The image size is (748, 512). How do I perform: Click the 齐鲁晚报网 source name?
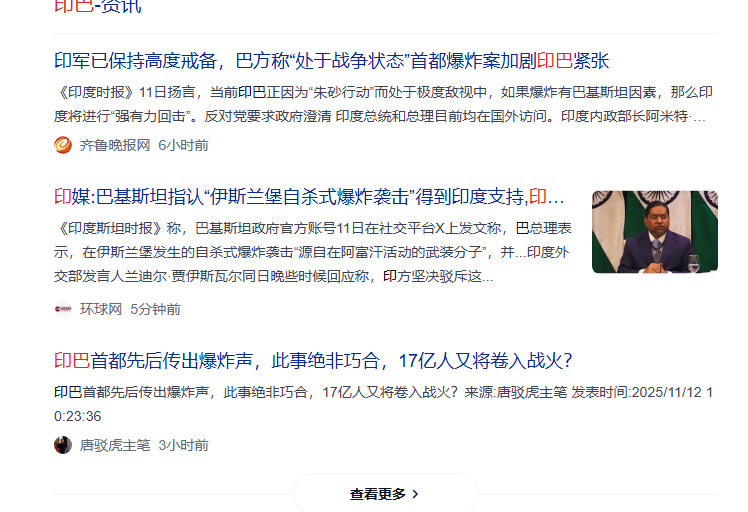115,145
